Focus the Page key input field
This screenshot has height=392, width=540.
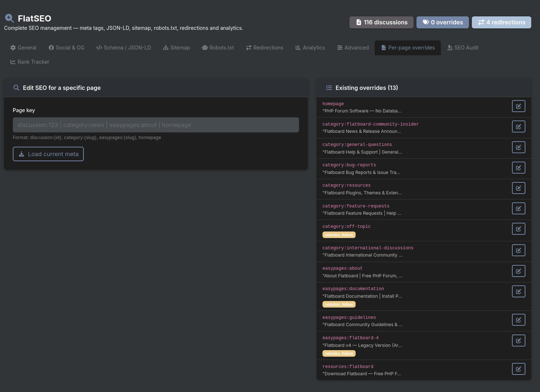tap(156, 125)
